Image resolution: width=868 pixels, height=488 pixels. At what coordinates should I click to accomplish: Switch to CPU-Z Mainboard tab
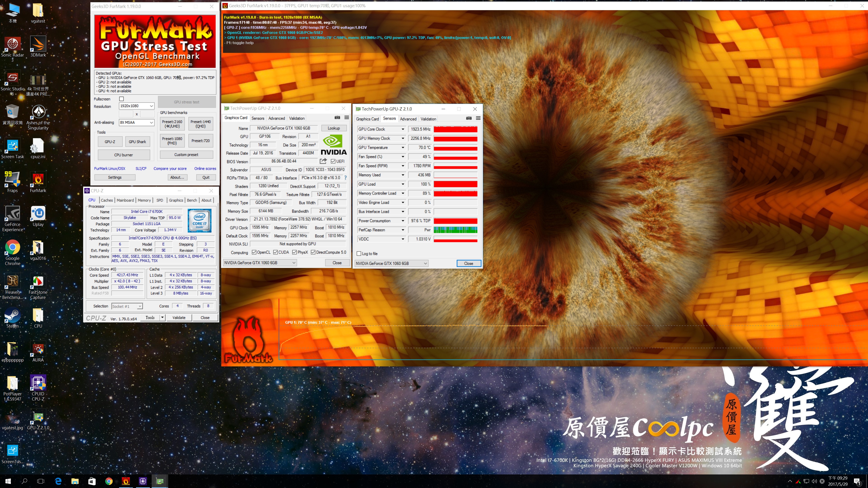tap(125, 200)
